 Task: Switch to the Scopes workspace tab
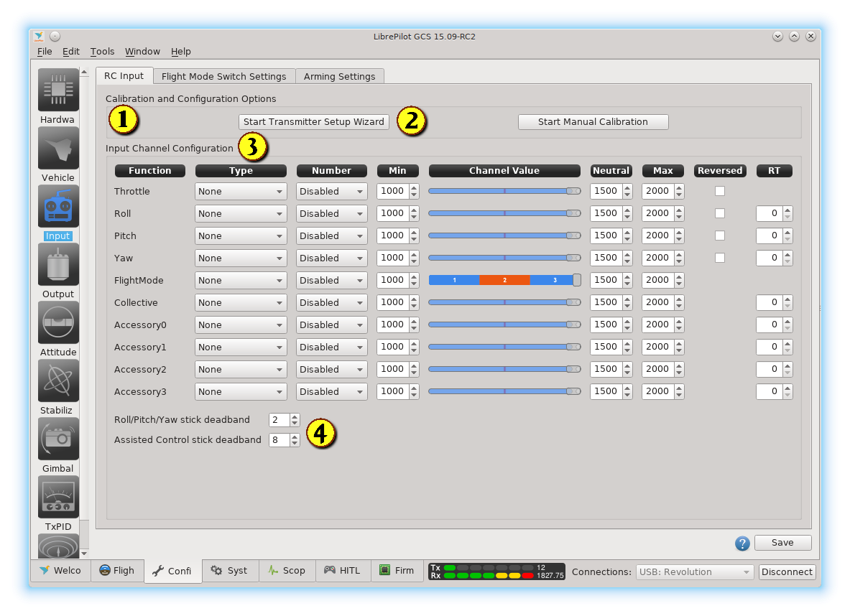(287, 571)
